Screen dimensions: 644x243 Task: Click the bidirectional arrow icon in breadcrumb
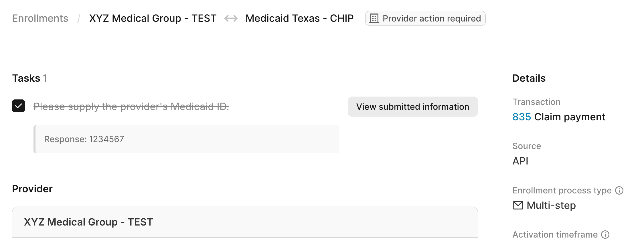coord(231,18)
